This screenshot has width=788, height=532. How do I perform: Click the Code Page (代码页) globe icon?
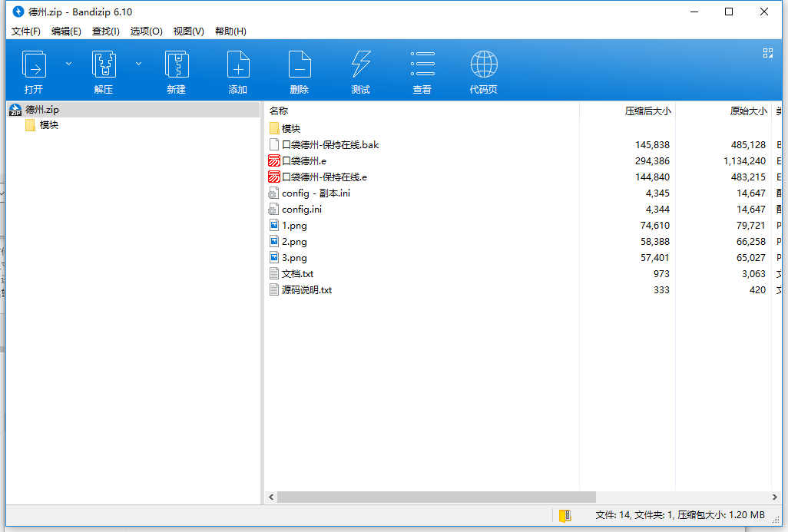tap(484, 64)
